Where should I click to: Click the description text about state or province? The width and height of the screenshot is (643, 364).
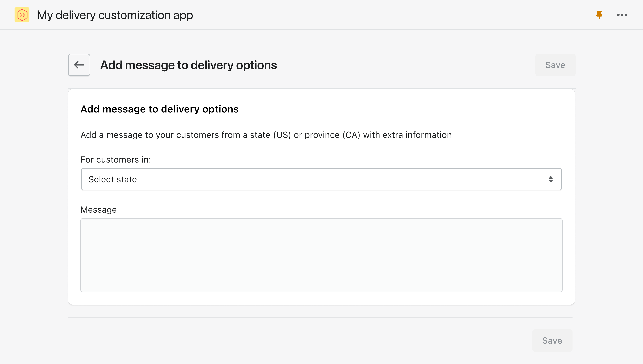pyautogui.click(x=266, y=135)
